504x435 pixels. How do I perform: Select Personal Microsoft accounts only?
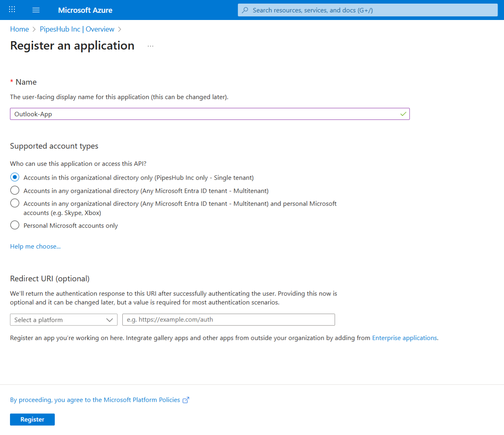point(14,225)
